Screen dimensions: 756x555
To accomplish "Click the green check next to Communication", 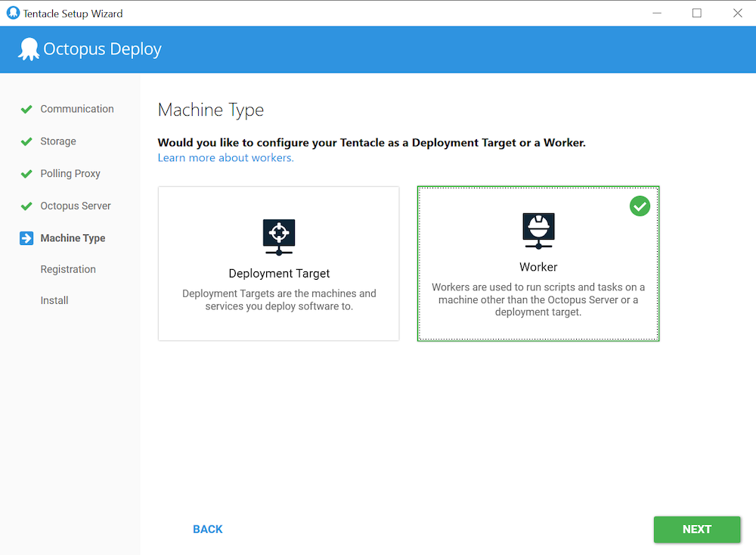I will coord(26,109).
